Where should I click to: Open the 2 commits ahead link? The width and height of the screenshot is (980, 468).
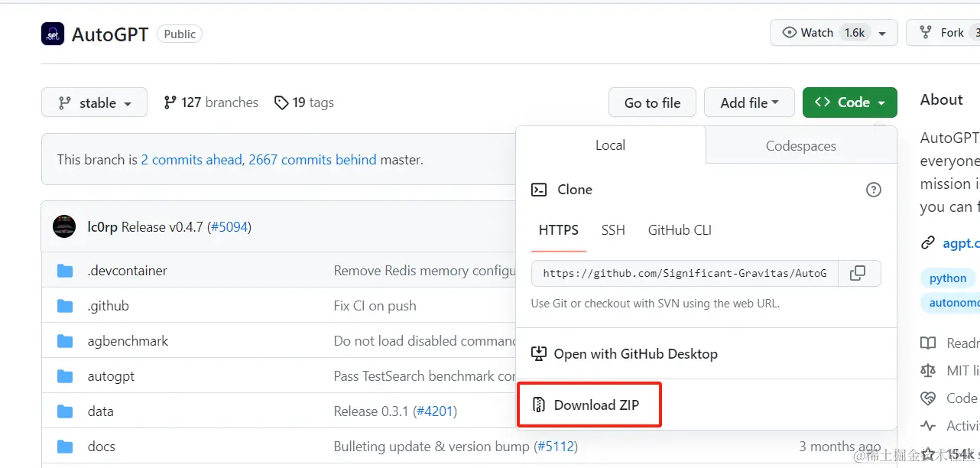pyautogui.click(x=192, y=160)
